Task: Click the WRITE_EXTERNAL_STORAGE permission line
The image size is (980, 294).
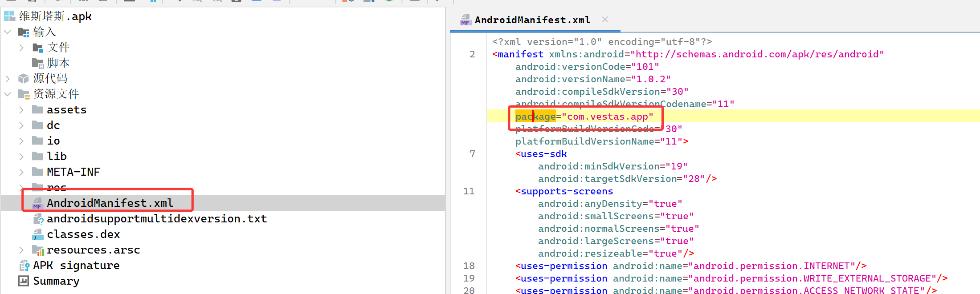Action: click(x=731, y=278)
